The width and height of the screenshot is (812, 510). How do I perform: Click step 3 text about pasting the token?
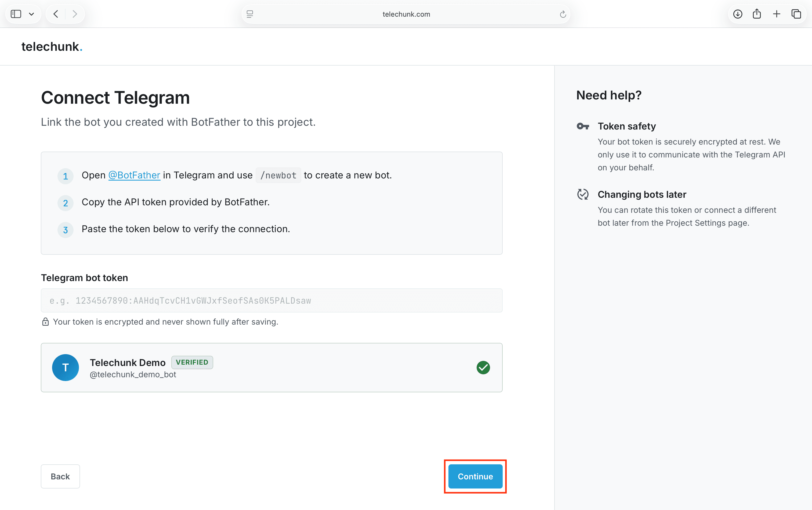[186, 229]
